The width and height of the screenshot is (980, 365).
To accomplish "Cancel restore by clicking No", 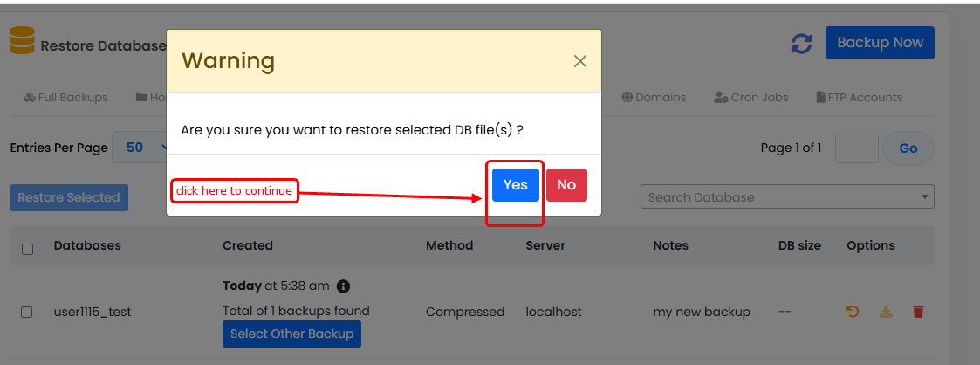I will (x=566, y=185).
